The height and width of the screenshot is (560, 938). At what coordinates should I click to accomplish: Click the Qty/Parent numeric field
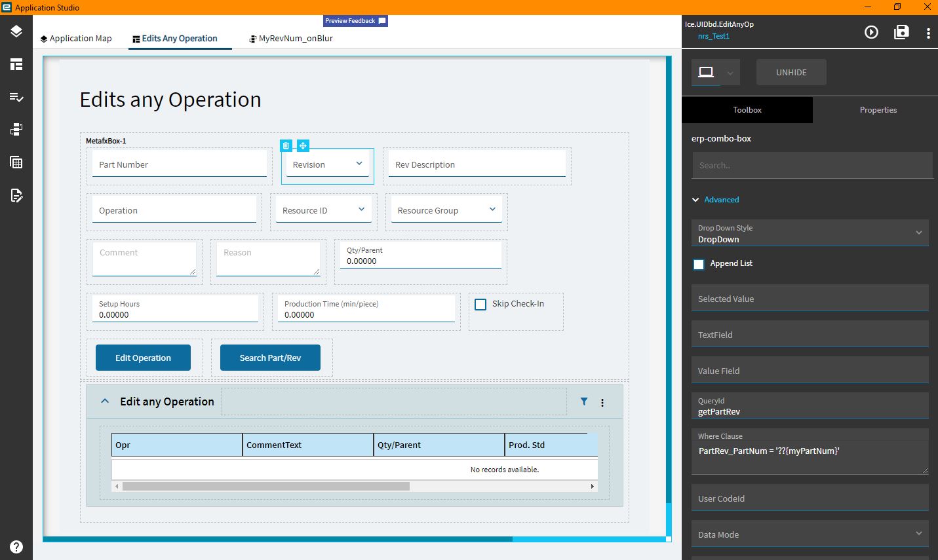click(x=421, y=255)
